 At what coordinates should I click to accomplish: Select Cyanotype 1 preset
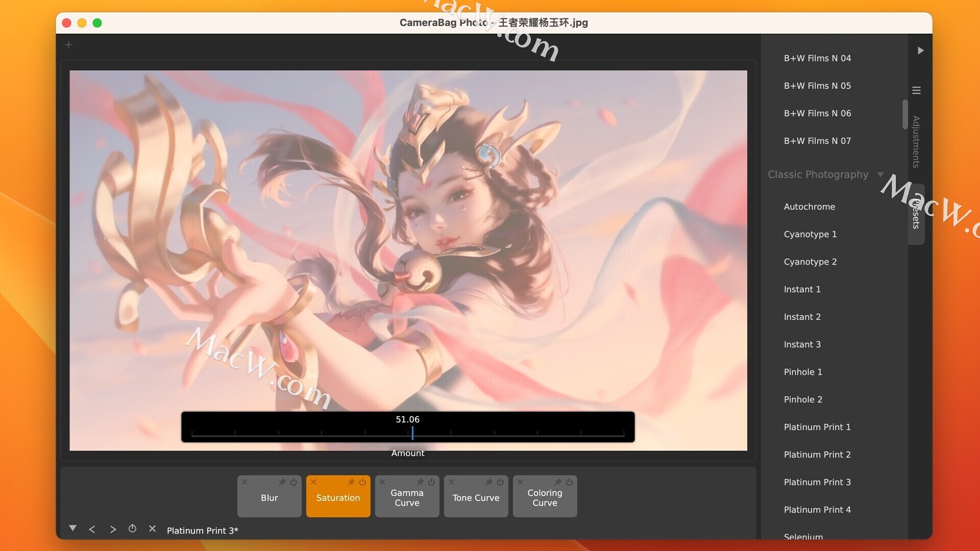810,234
